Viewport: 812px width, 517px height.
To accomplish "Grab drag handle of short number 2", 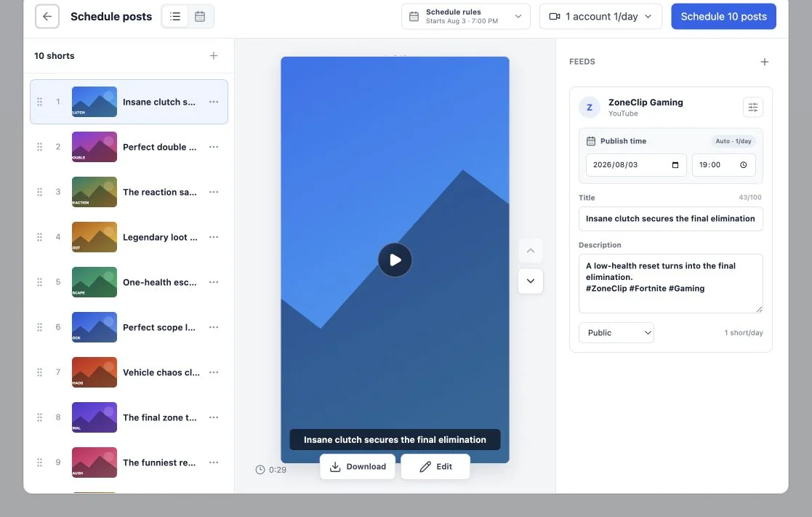I will point(40,147).
